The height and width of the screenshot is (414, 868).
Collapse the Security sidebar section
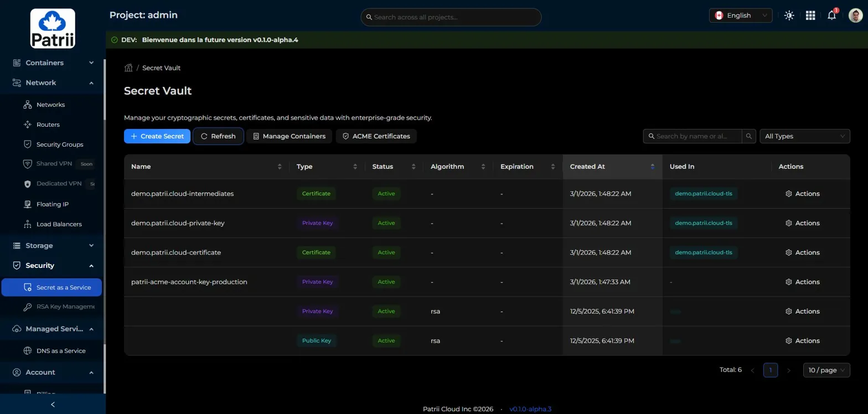pos(51,265)
